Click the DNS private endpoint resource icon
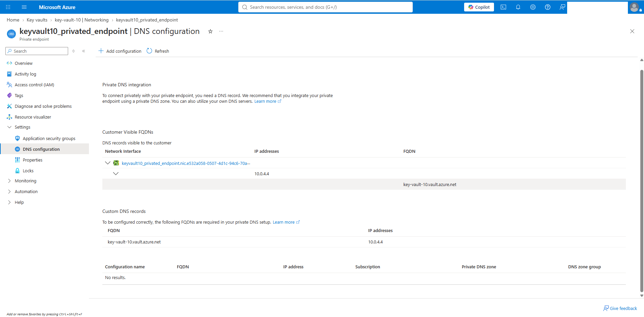 click(x=11, y=34)
